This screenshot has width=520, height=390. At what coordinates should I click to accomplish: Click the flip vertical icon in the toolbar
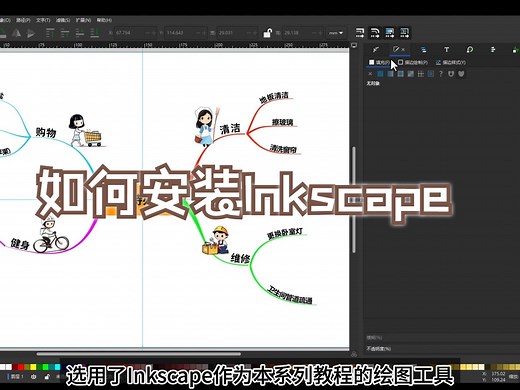point(31,33)
